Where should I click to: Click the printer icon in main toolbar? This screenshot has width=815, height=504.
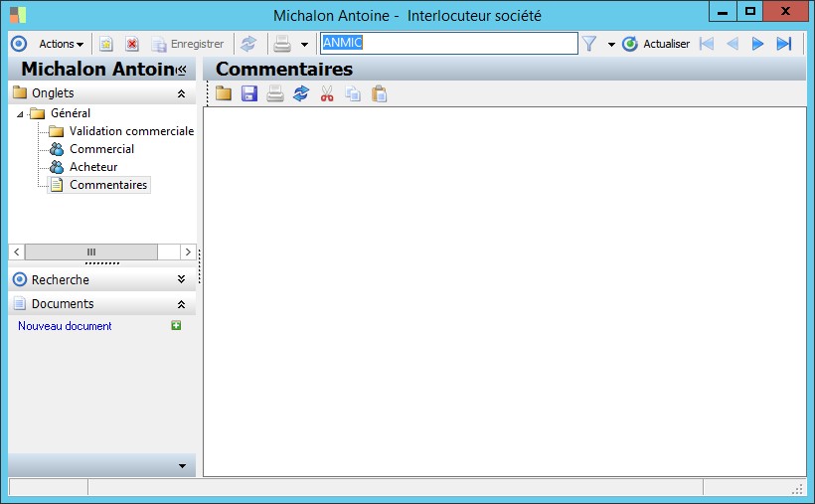pos(282,44)
